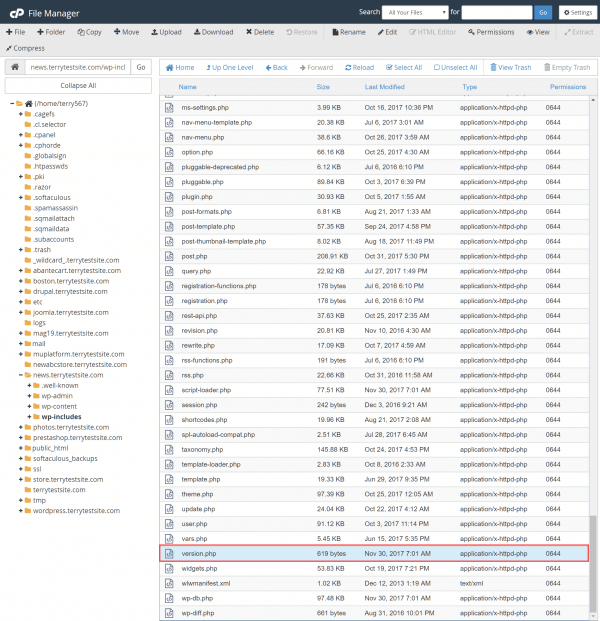Sort files by Size column header

[x=324, y=87]
